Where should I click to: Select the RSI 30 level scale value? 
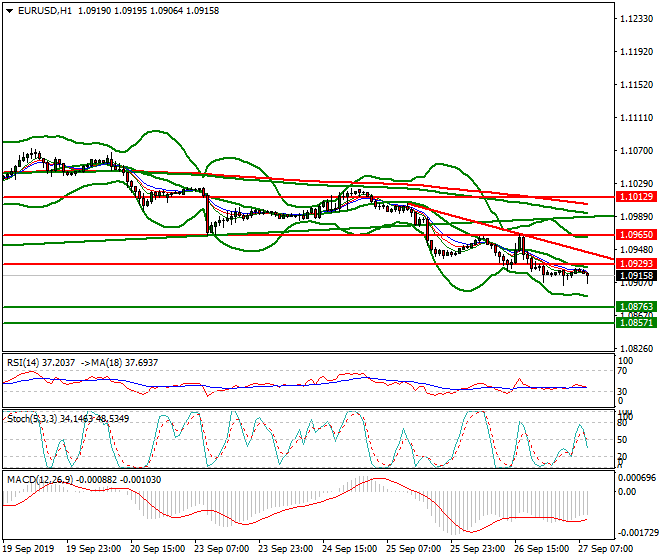622,392
